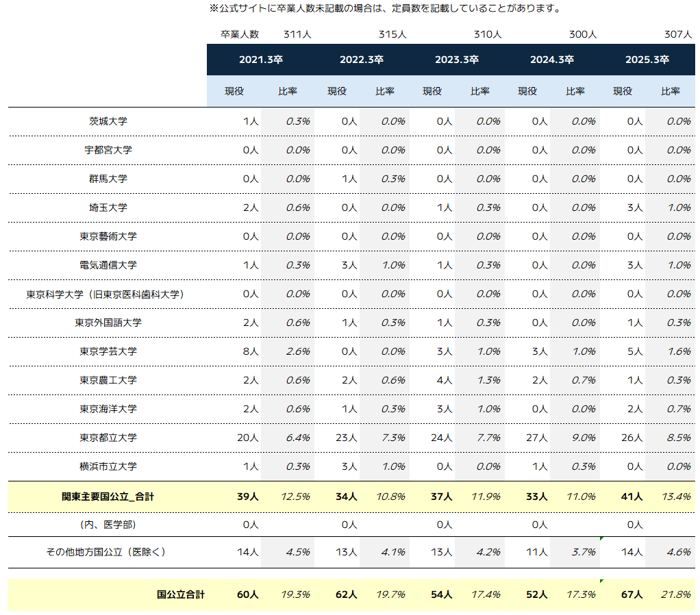Select the 国公立合計 row label
The height and width of the screenshot is (615, 700).
pos(180,594)
